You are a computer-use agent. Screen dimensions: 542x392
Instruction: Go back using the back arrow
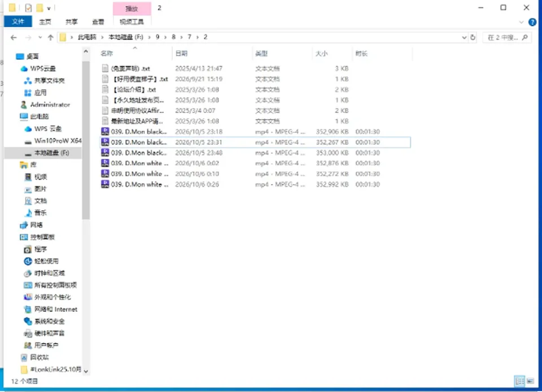coord(14,37)
